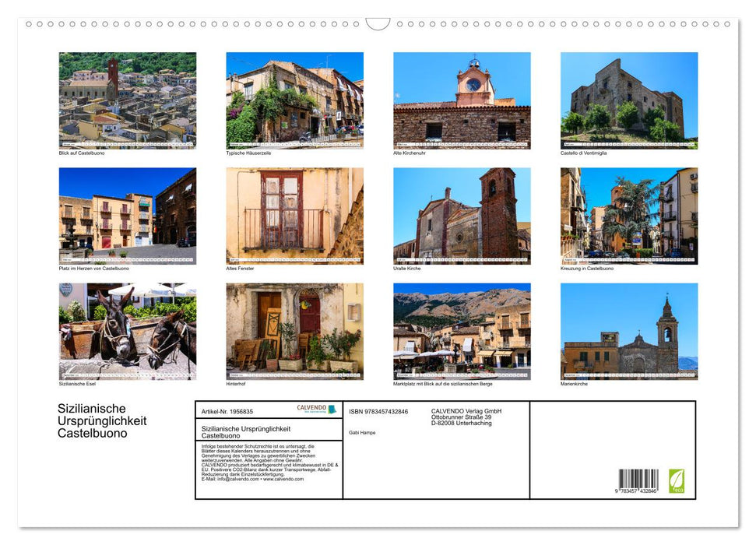Select the small blue CALVENDO square icon

[332, 410]
